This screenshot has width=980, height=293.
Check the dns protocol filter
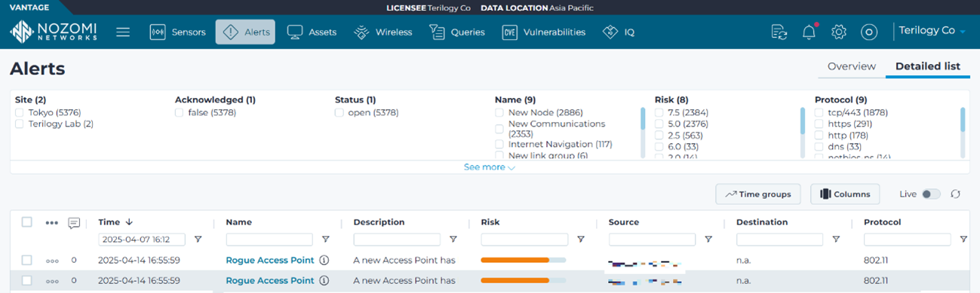coord(819,147)
